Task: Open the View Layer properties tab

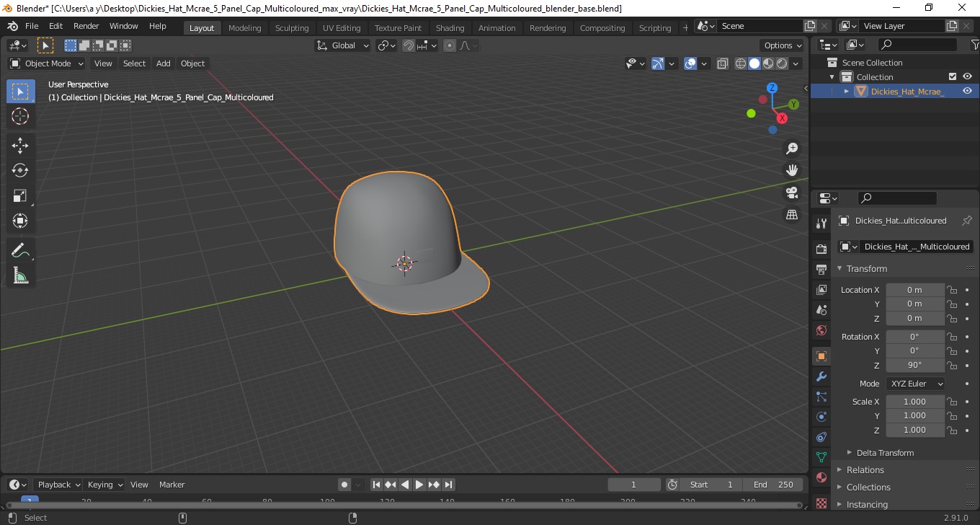Action: tap(821, 289)
